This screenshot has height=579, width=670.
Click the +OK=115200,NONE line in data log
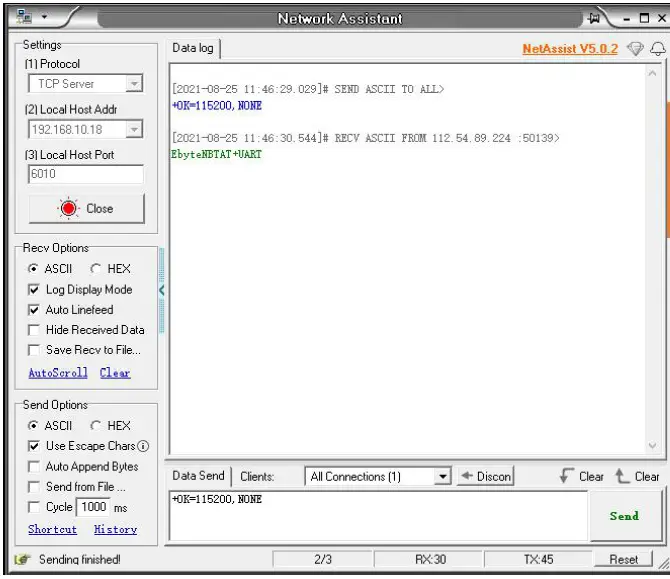217,106
